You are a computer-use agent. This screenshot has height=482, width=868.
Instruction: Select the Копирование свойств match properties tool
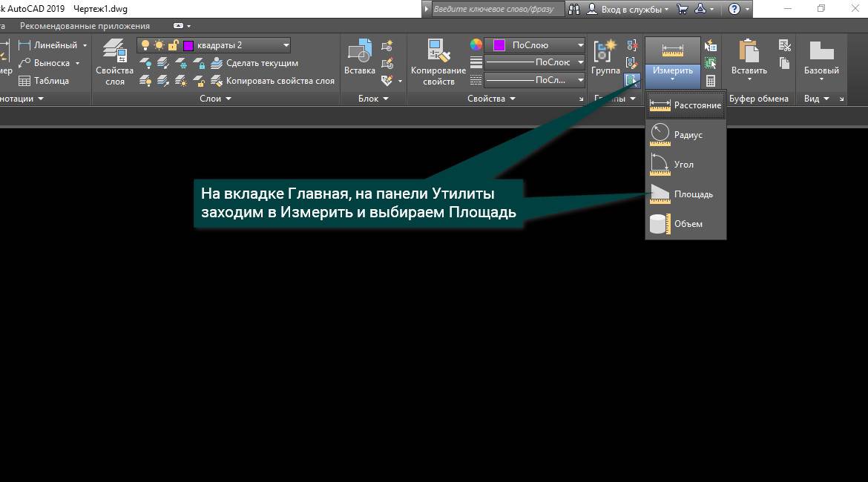(x=438, y=62)
